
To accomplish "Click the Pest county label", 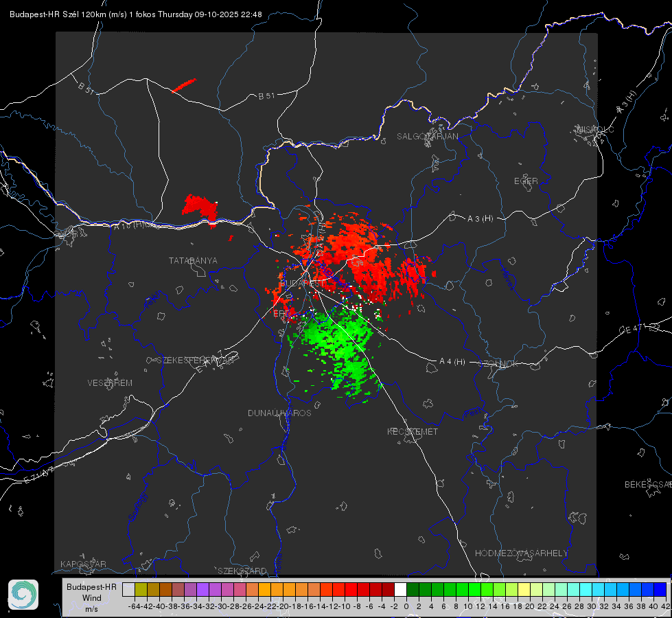I will click(x=472, y=413).
